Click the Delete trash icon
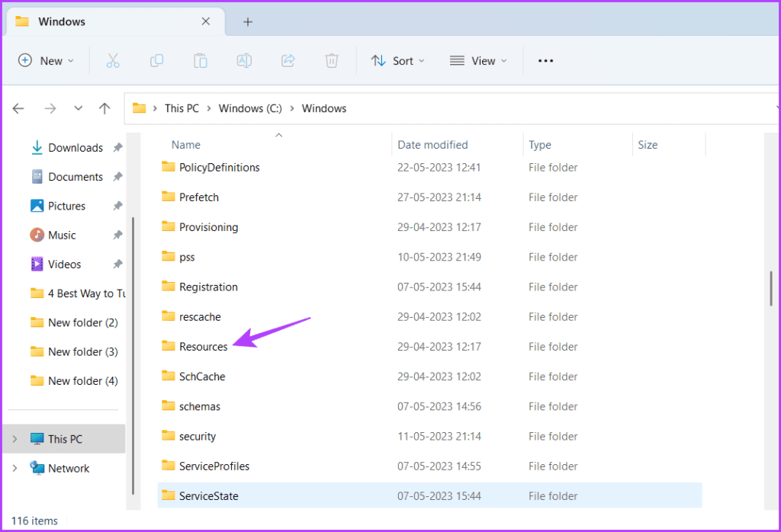 click(332, 61)
